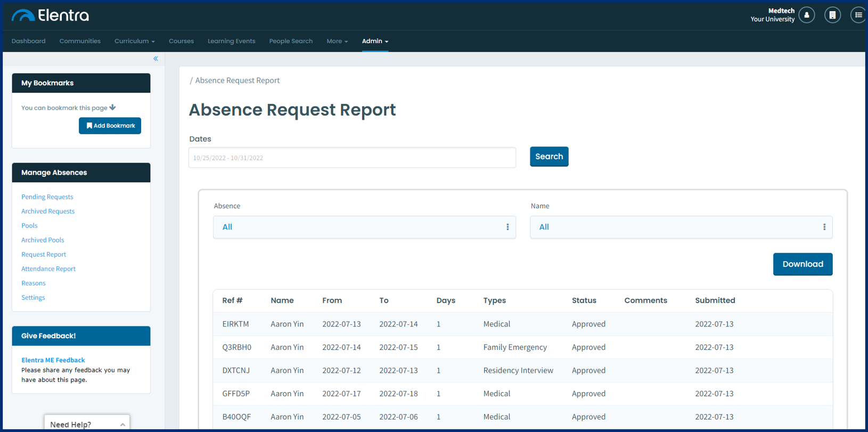Viewport: 868px width, 432px height.
Task: Click the Submitted column header
Action: click(715, 300)
